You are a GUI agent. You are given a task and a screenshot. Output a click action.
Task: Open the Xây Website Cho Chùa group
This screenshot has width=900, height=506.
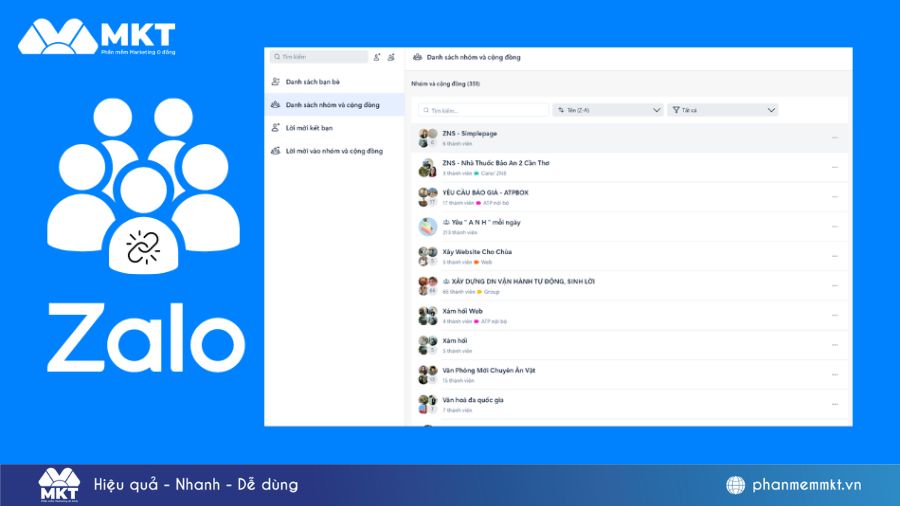point(630,256)
